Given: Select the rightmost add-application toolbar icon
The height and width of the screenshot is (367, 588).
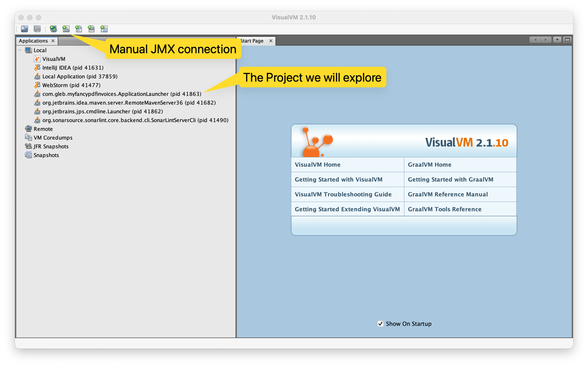Looking at the screenshot, I should [x=104, y=28].
